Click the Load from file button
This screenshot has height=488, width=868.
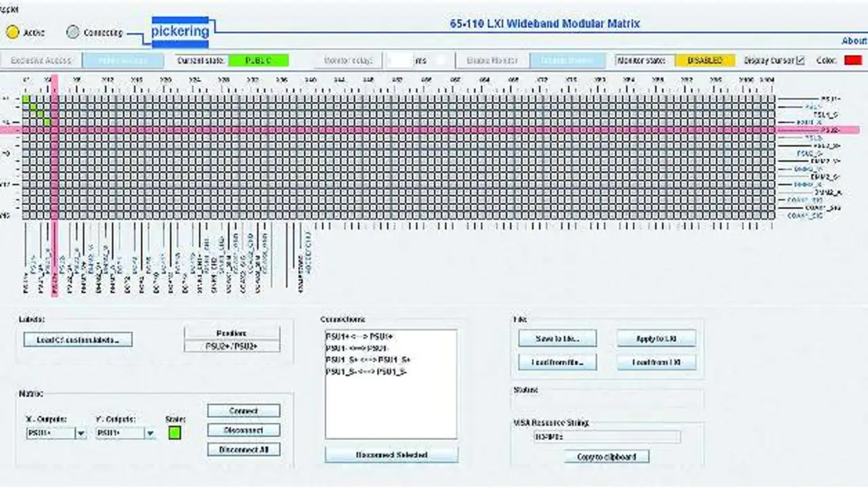557,362
